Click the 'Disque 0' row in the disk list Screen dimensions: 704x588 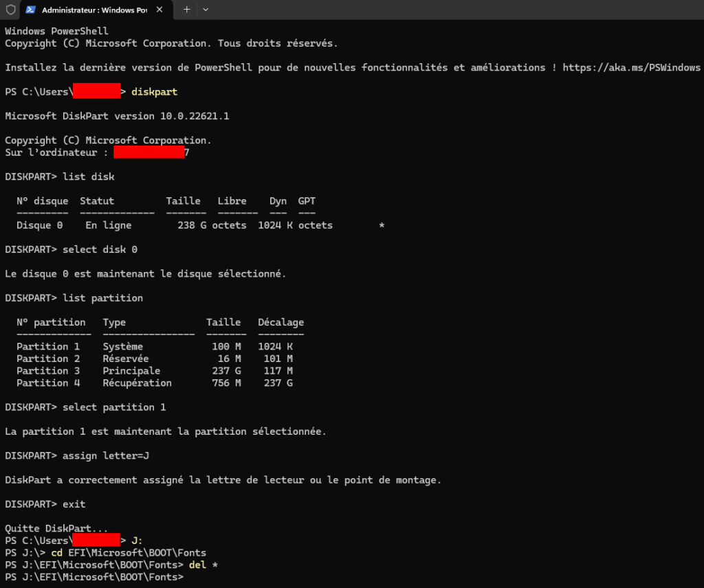click(x=40, y=225)
